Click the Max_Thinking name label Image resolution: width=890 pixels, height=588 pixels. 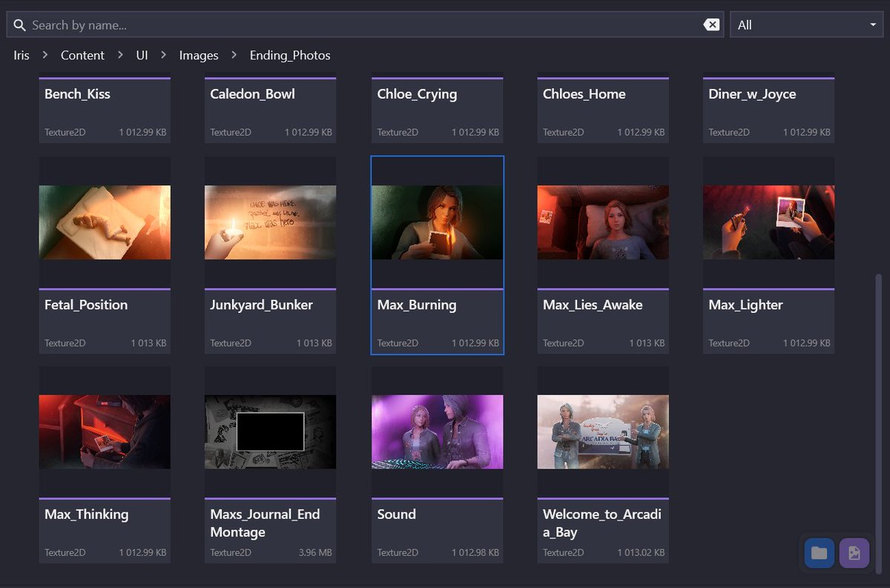(x=87, y=514)
